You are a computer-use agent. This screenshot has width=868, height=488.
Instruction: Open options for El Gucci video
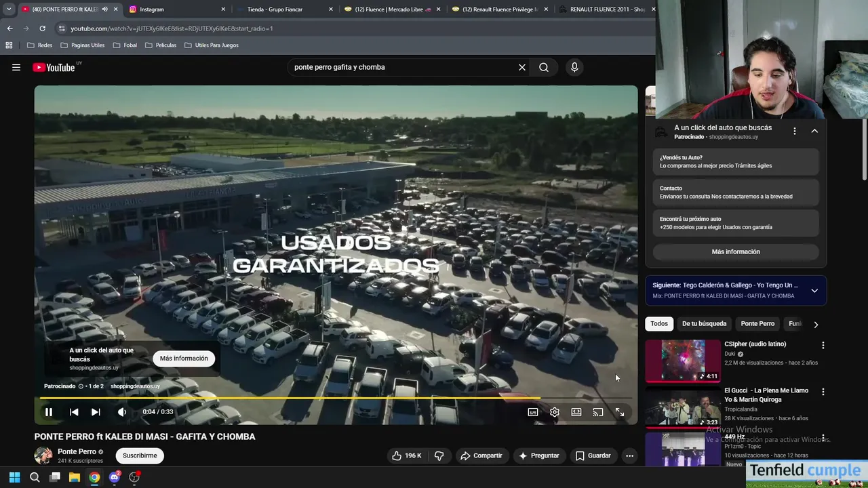[823, 392]
